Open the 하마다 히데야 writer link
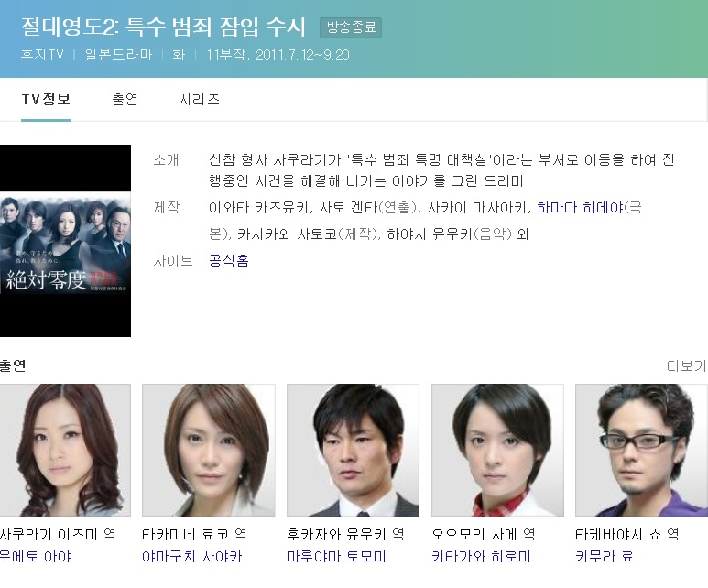Viewport: 708px width, 588px height. tap(581, 208)
